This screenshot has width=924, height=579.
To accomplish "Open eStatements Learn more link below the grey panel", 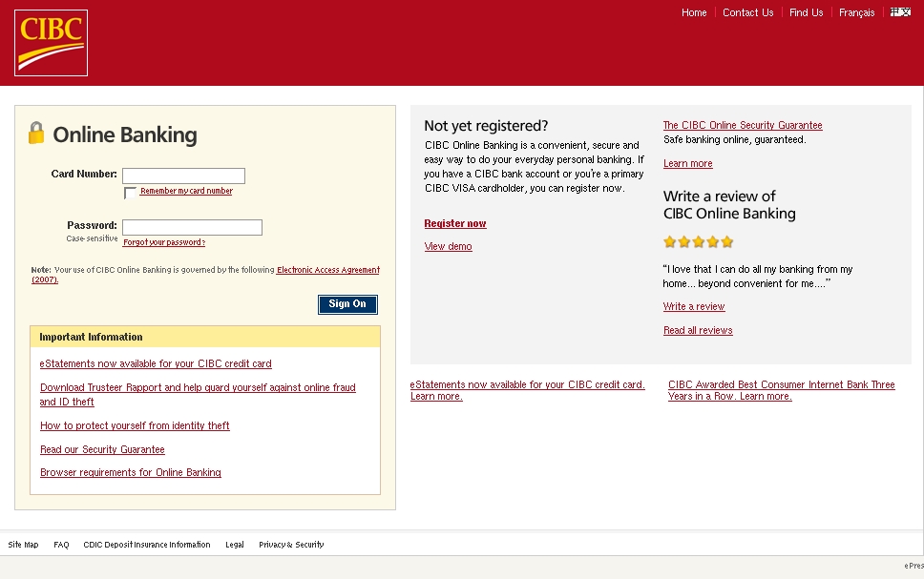I will pyautogui.click(x=528, y=390).
